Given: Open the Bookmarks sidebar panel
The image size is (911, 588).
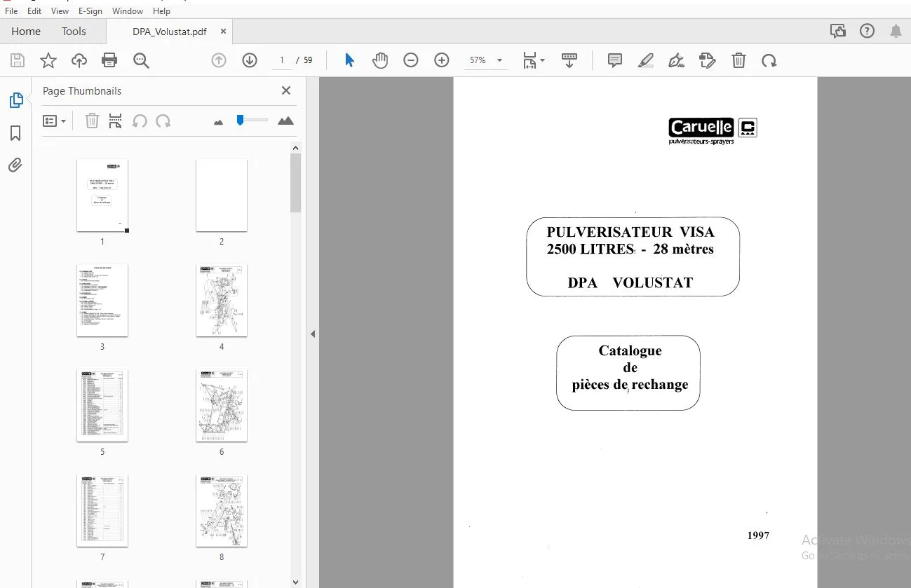Looking at the screenshot, I should pyautogui.click(x=15, y=133).
